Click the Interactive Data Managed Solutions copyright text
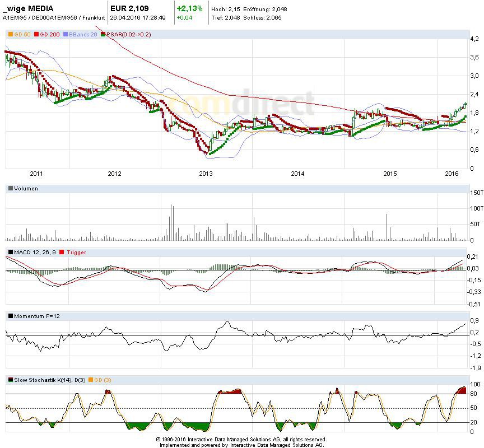 [x=241, y=442]
